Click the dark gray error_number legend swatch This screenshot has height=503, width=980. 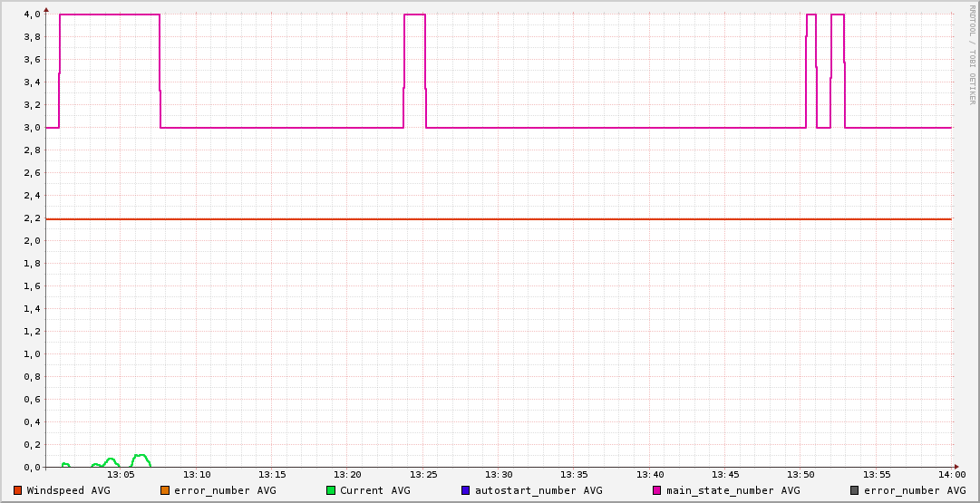coord(854,490)
